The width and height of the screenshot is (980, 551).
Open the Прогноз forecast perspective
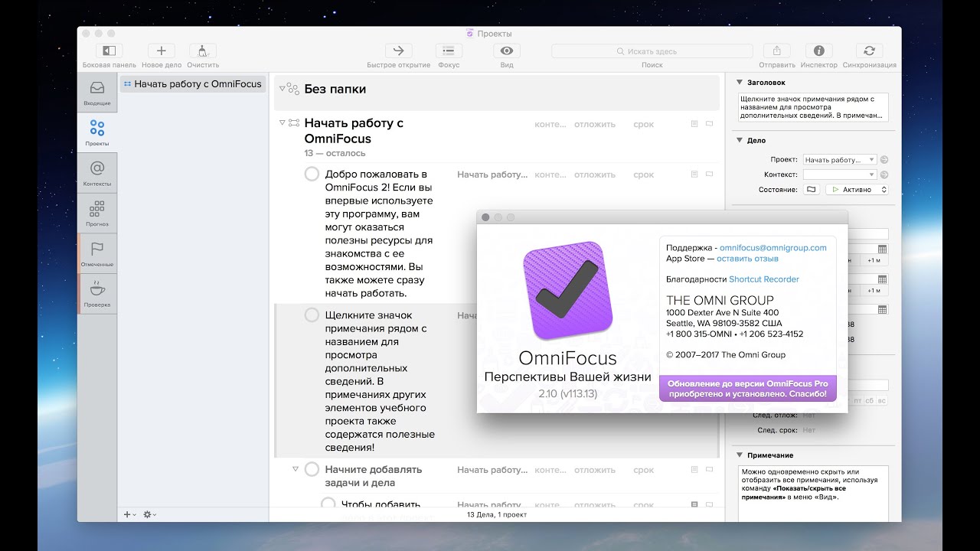point(97,214)
